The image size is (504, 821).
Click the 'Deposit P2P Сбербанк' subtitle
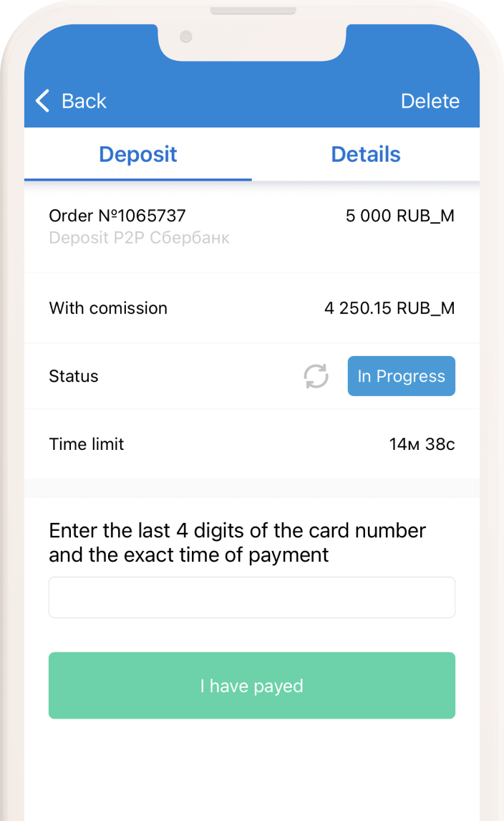click(x=139, y=238)
